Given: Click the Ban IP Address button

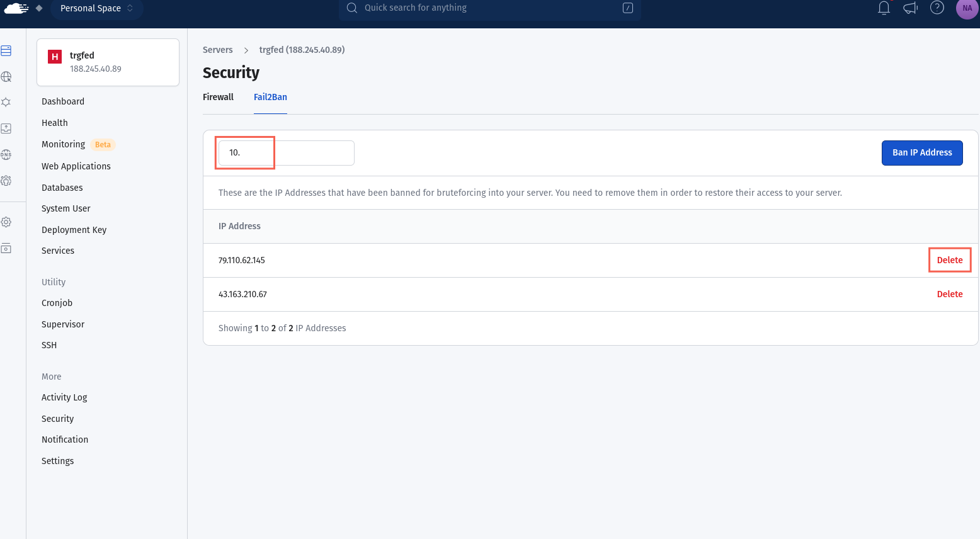Looking at the screenshot, I should (x=922, y=153).
